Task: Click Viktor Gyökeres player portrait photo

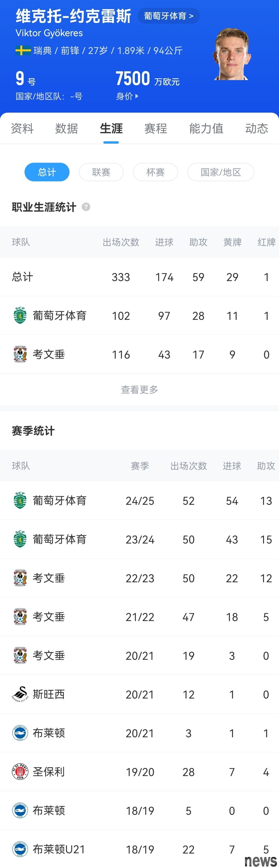Action: tap(232, 55)
